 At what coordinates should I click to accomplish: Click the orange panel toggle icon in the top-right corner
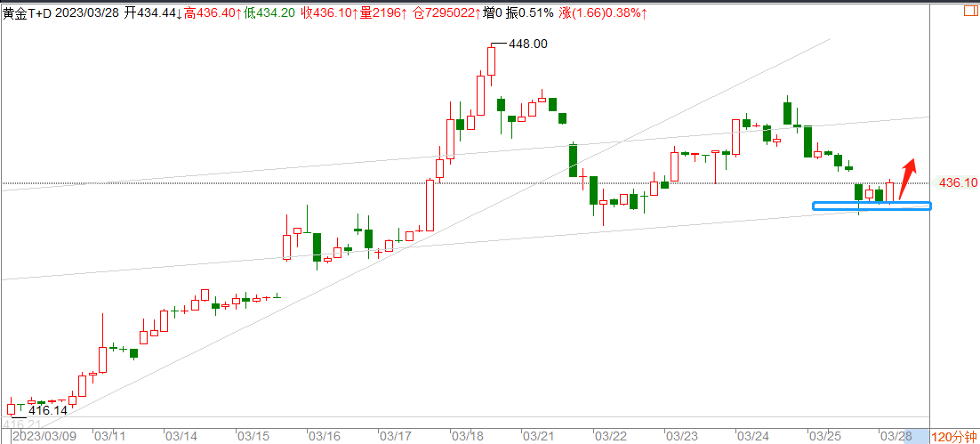tap(970, 11)
